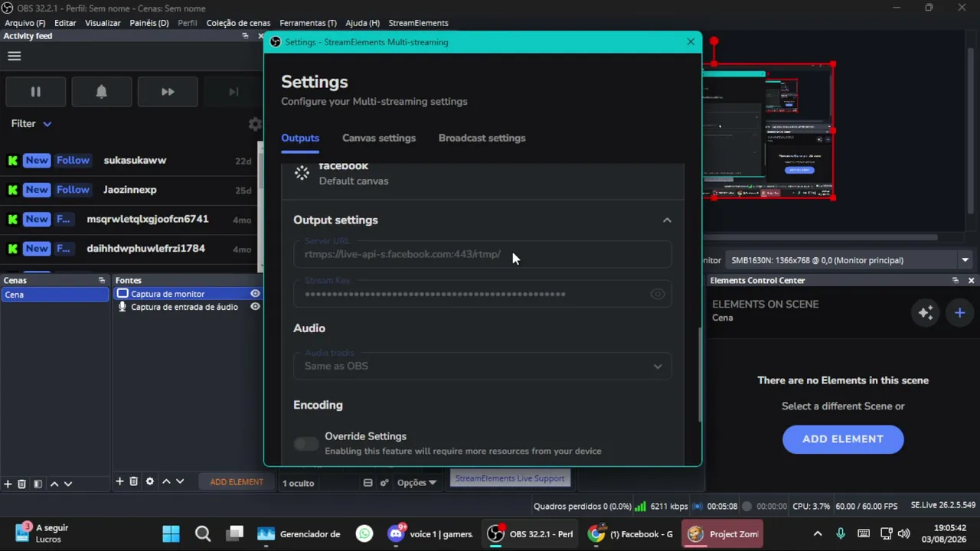Open Coleção de cenas menu
This screenshot has width=980, height=551.
[x=238, y=23]
